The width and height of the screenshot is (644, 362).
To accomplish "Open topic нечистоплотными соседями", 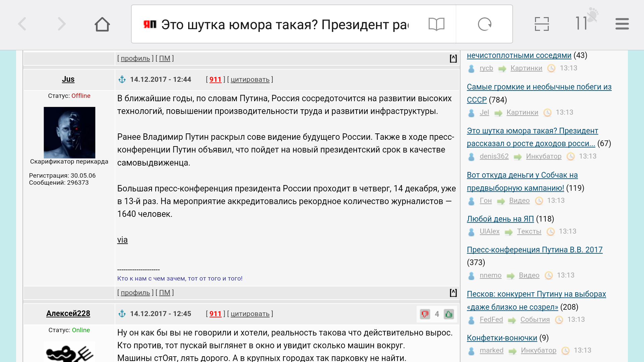I will (519, 55).
